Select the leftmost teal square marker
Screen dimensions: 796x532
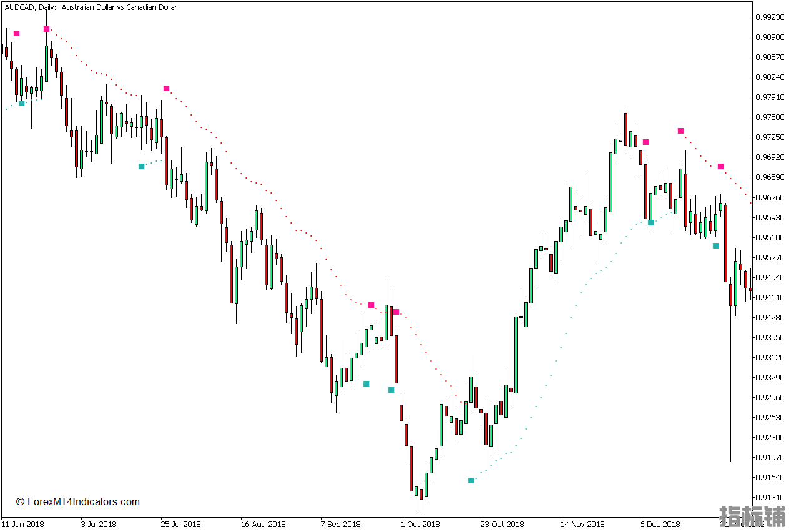click(x=21, y=103)
